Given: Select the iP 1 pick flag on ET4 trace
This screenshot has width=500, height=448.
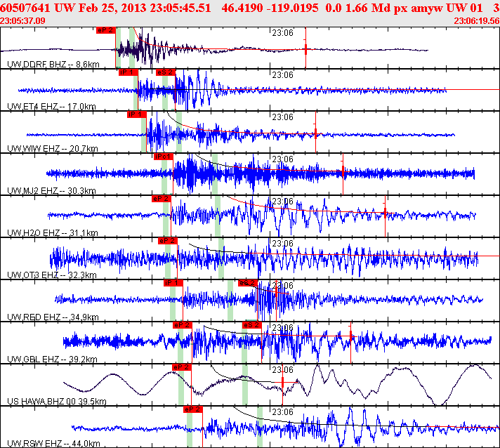Looking at the screenshot, I should coord(129,72).
